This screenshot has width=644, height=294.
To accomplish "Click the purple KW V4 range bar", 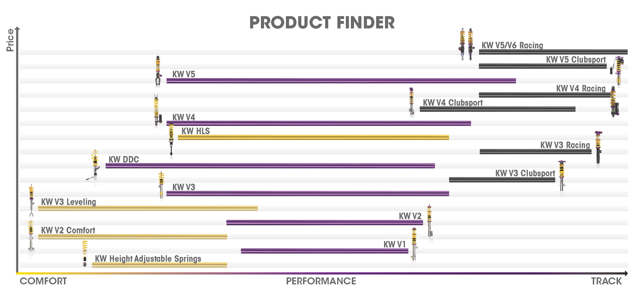I will [319, 123].
